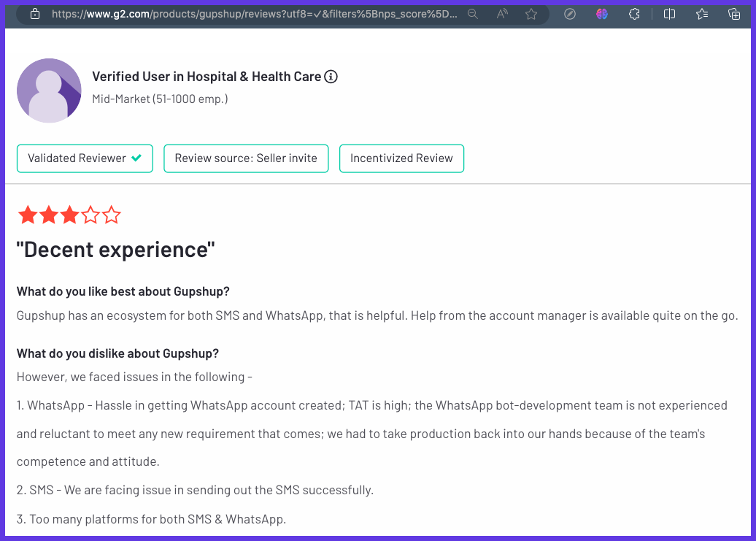Click the site lock icon in address bar
Image resolution: width=756 pixels, height=541 pixels.
[35, 14]
